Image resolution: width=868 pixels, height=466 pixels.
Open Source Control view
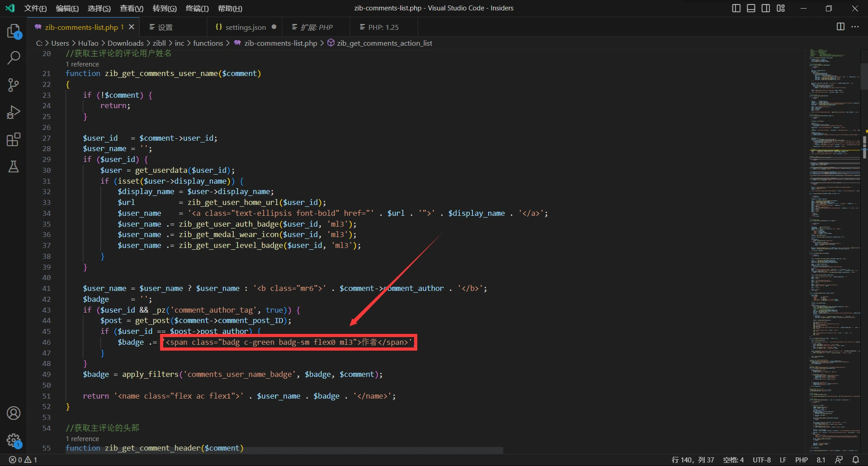coord(14,85)
